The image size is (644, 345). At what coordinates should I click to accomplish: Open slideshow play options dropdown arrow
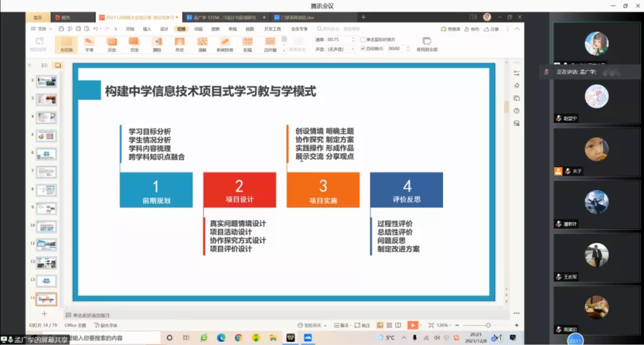coord(421,325)
